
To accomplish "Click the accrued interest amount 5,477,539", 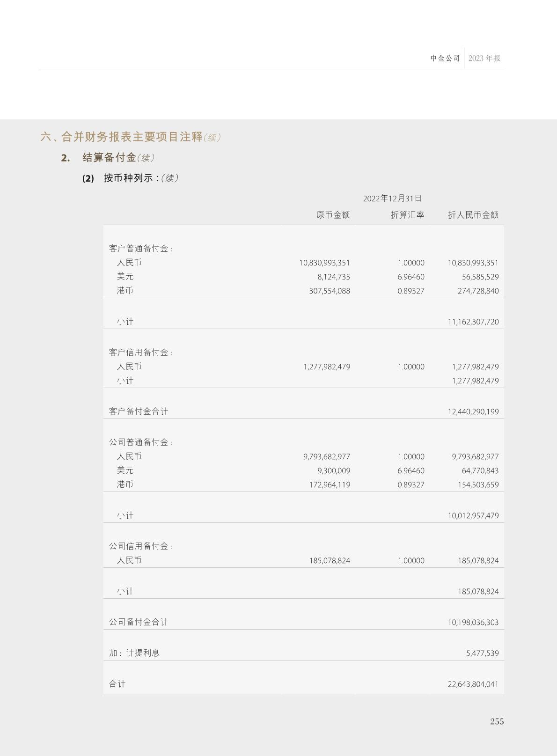I will pyautogui.click(x=482, y=653).
